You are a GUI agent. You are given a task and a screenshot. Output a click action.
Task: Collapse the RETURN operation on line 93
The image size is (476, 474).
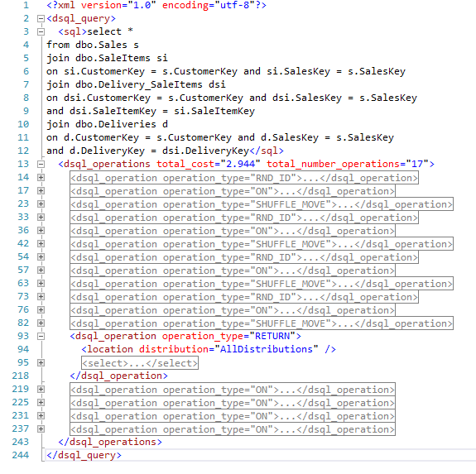coord(41,337)
